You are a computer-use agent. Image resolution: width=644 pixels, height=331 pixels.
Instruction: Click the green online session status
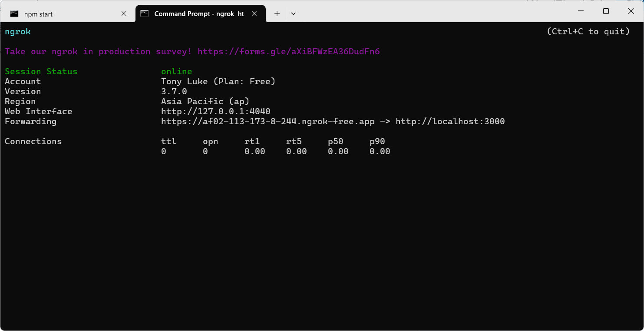(x=177, y=72)
